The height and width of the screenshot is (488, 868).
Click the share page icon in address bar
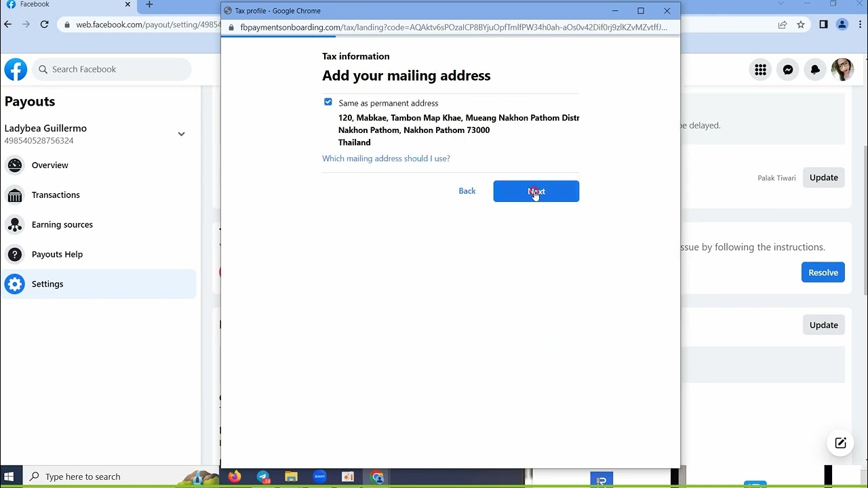point(783,24)
